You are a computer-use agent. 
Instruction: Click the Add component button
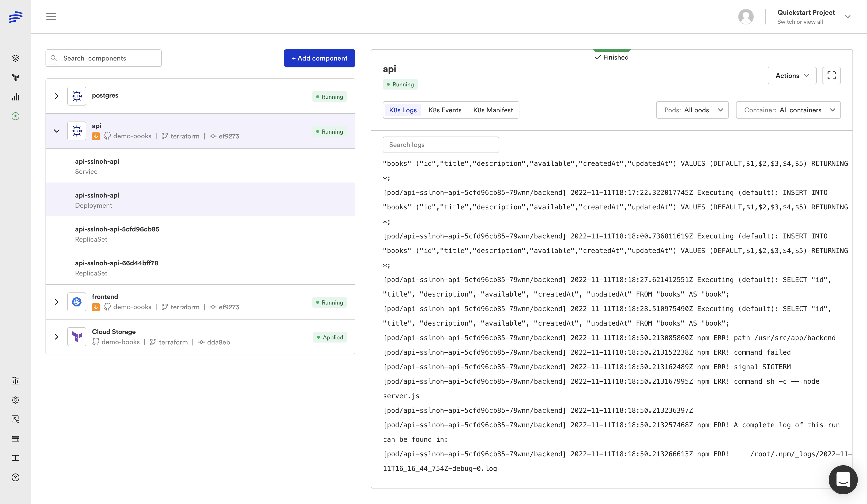click(319, 58)
